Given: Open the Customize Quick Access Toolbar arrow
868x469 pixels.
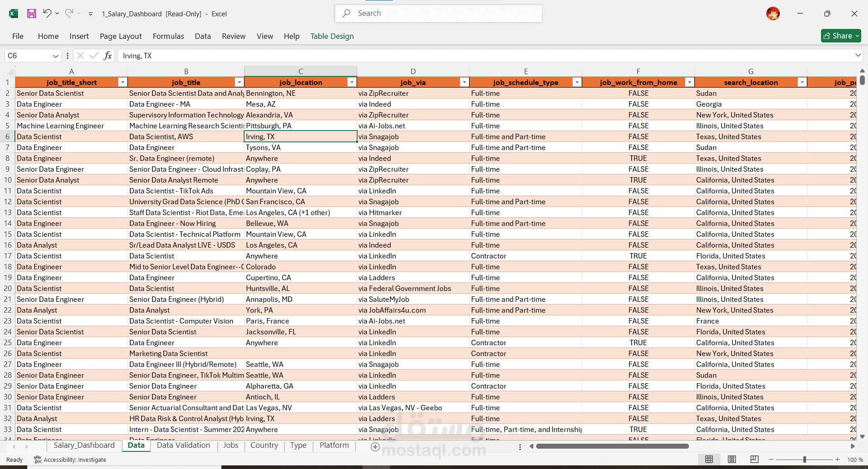Looking at the screenshot, I should coord(90,14).
